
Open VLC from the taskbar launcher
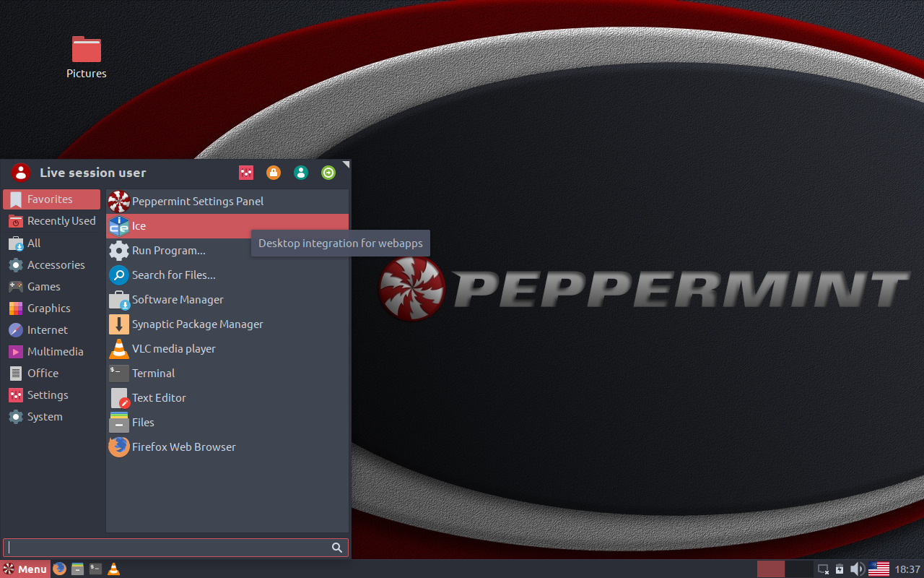[x=113, y=569]
